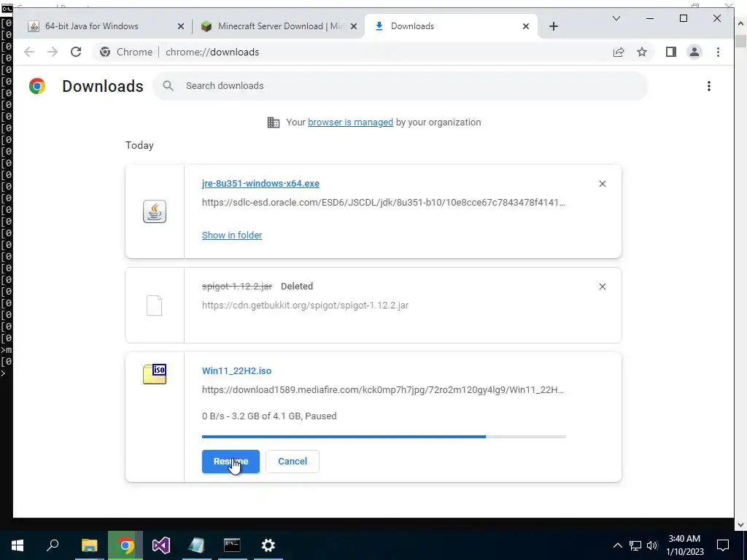The image size is (747, 560).
Task: Open File Explorer from taskbar
Action: tap(89, 545)
